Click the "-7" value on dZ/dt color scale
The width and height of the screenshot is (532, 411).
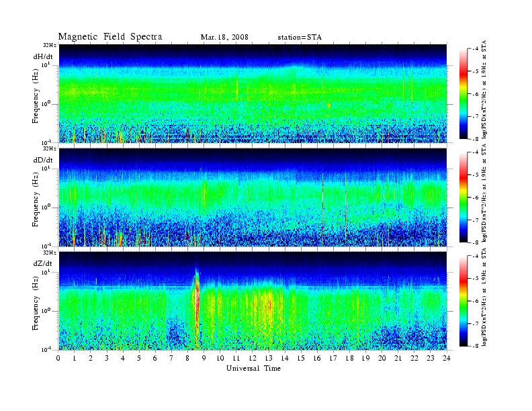476,323
